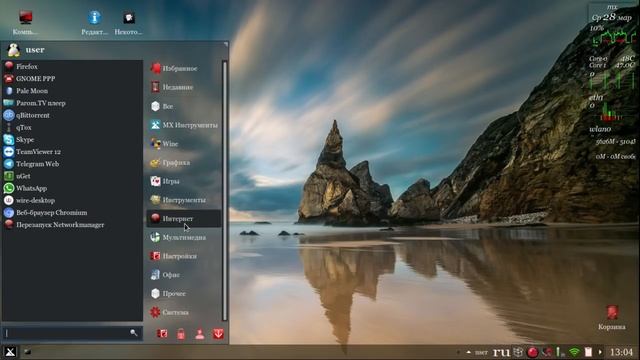The width and height of the screenshot is (640, 360).
Task: Open Telegram Web
Action: [x=72, y=164]
